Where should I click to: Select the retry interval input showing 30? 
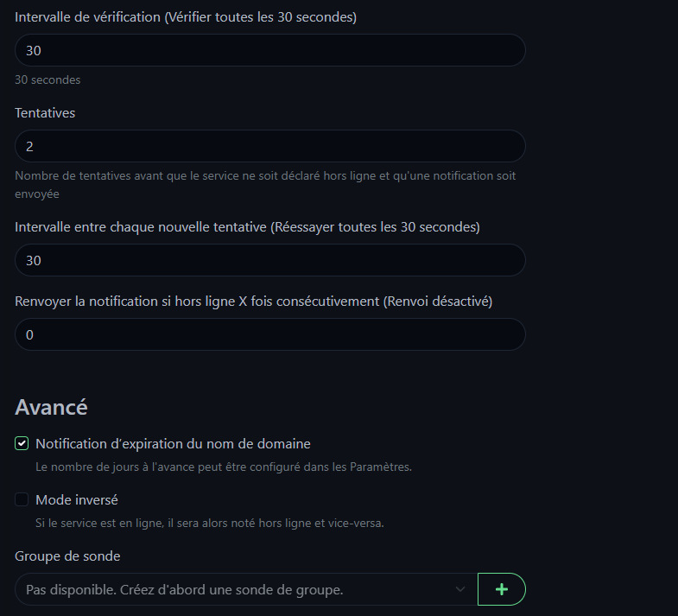tap(269, 260)
